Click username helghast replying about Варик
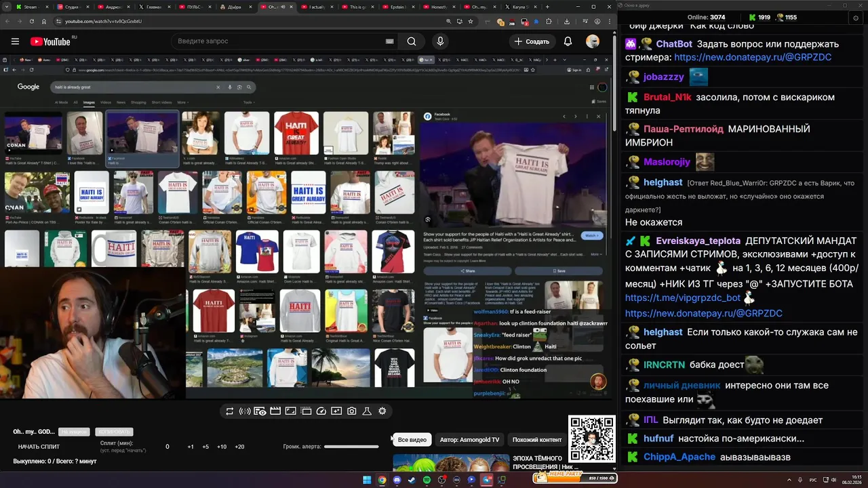Viewport: 868px width, 488px height. (x=663, y=182)
